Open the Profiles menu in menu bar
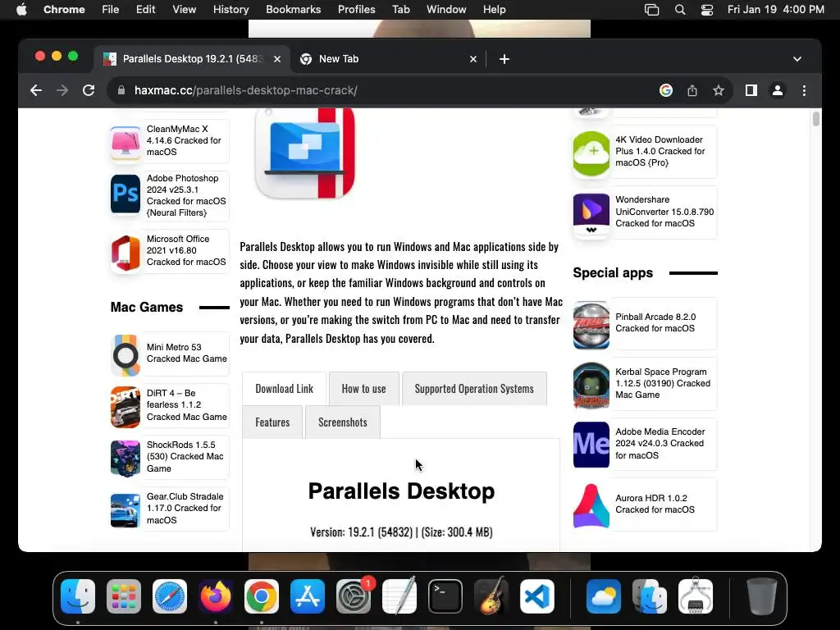This screenshot has width=840, height=630. point(356,10)
